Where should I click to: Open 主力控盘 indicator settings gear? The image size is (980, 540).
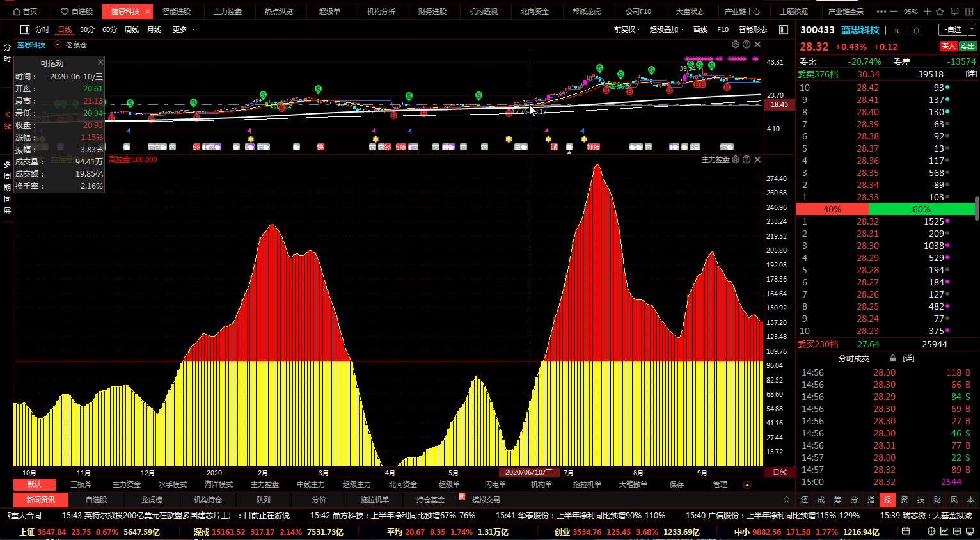pos(736,159)
